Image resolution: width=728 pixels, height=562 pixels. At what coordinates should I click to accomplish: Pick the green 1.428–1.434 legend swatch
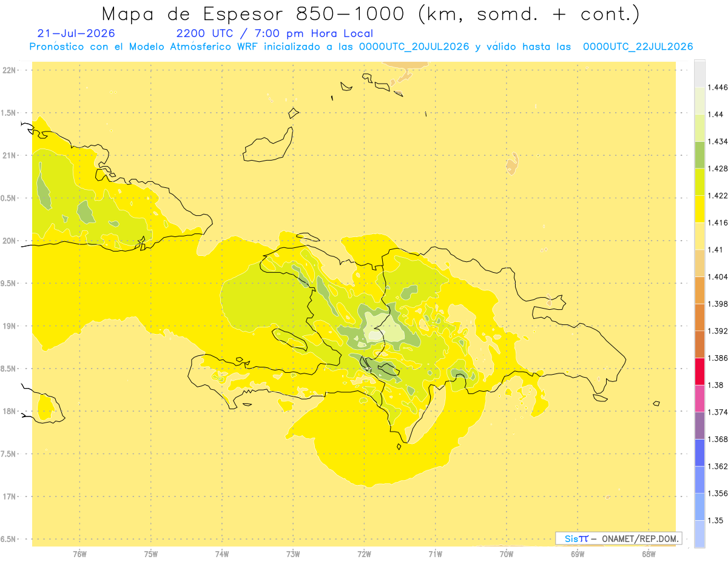[699, 155]
